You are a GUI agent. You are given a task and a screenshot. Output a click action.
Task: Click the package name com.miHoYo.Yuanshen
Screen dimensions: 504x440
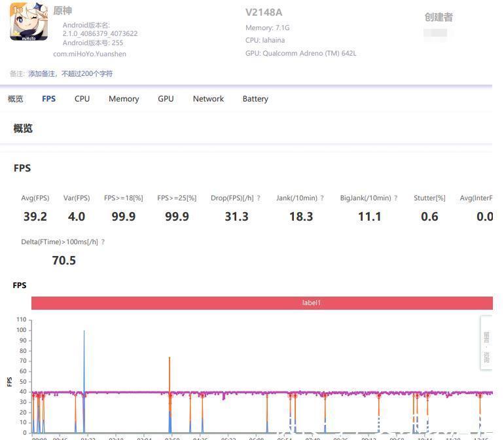pyautogui.click(x=90, y=54)
